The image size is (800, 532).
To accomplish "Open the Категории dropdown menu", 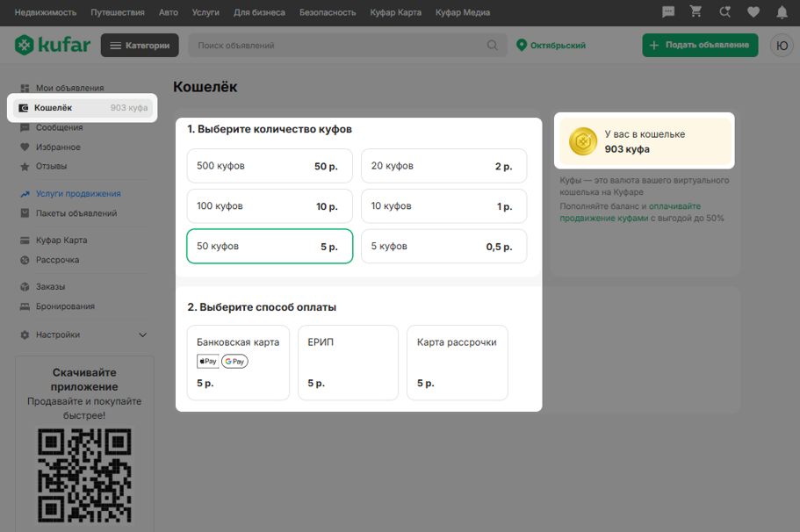I will pos(140,46).
